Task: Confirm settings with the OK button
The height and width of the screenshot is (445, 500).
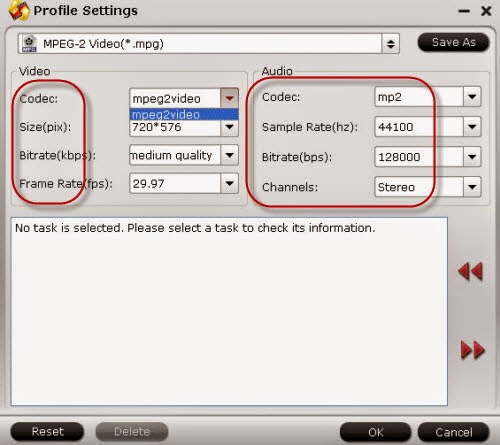Action: [376, 432]
